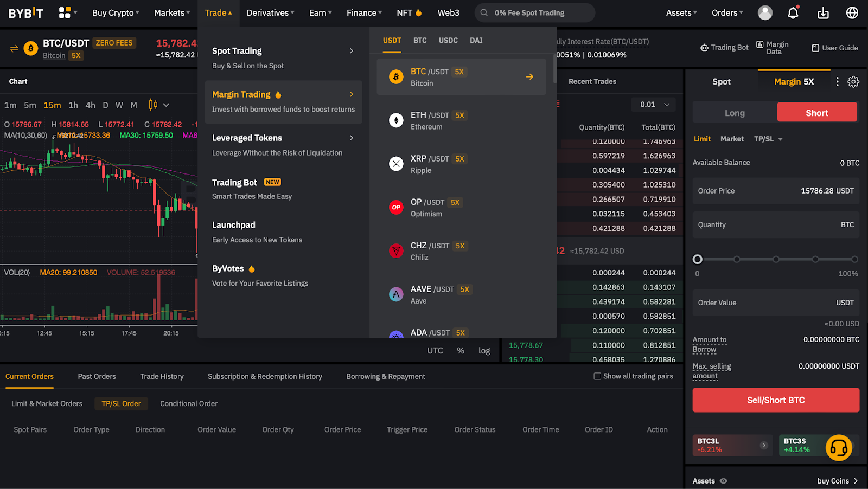Click the AAVE coin icon

[x=396, y=294]
